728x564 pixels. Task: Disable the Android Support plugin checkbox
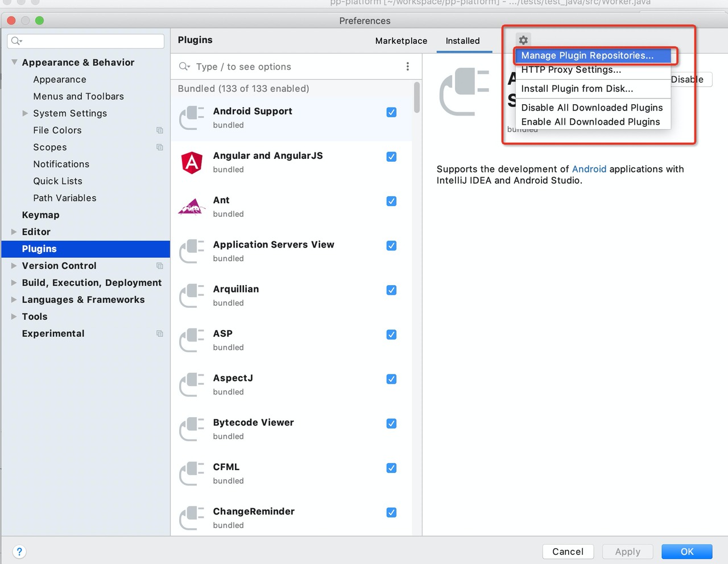391,112
